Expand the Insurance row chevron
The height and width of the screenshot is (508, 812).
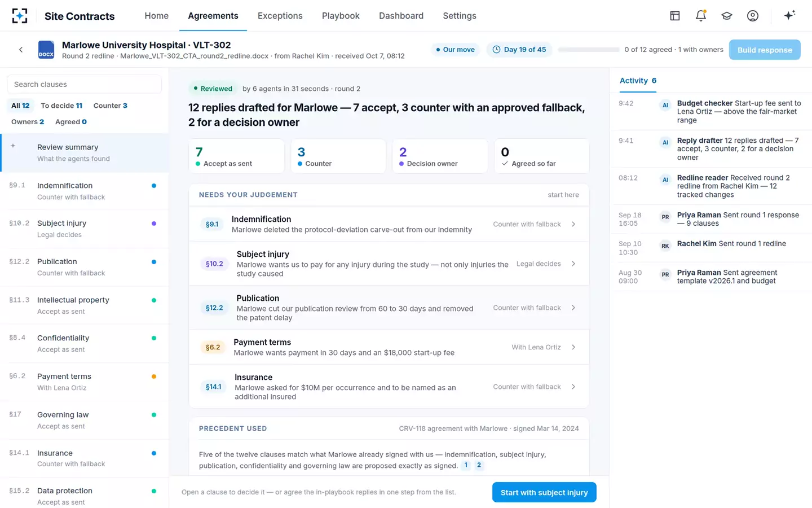[573, 387]
